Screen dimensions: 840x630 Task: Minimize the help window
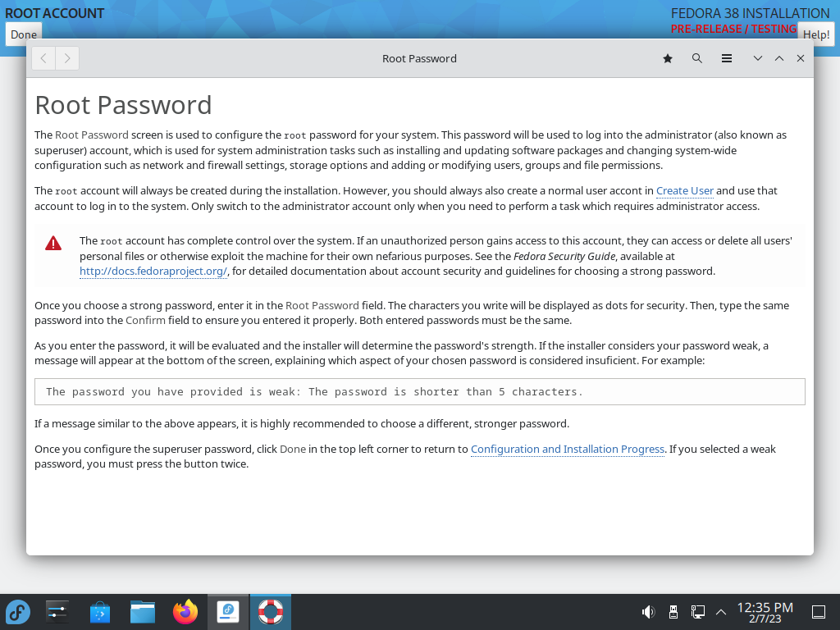(757, 58)
